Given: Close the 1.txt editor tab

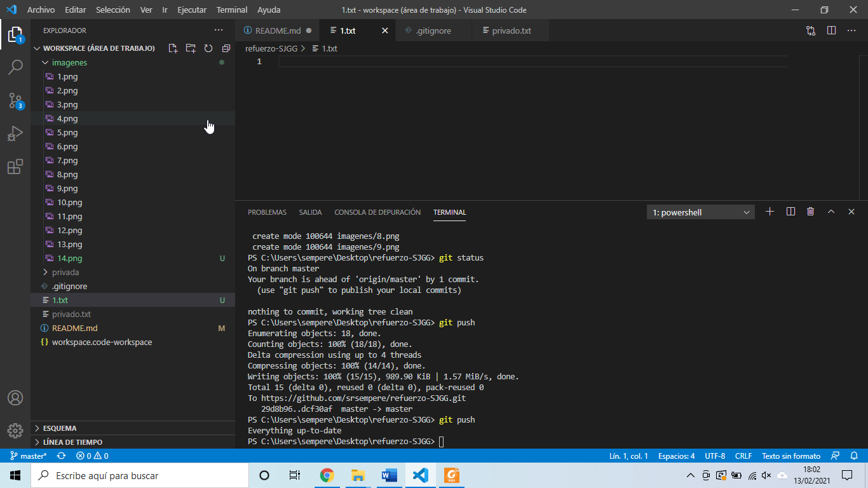Looking at the screenshot, I should point(385,30).
